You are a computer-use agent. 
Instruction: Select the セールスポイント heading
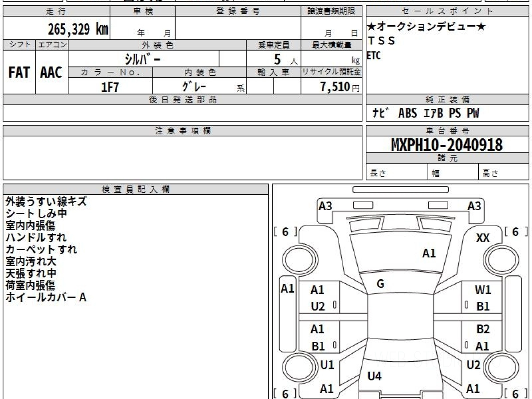[448, 12]
